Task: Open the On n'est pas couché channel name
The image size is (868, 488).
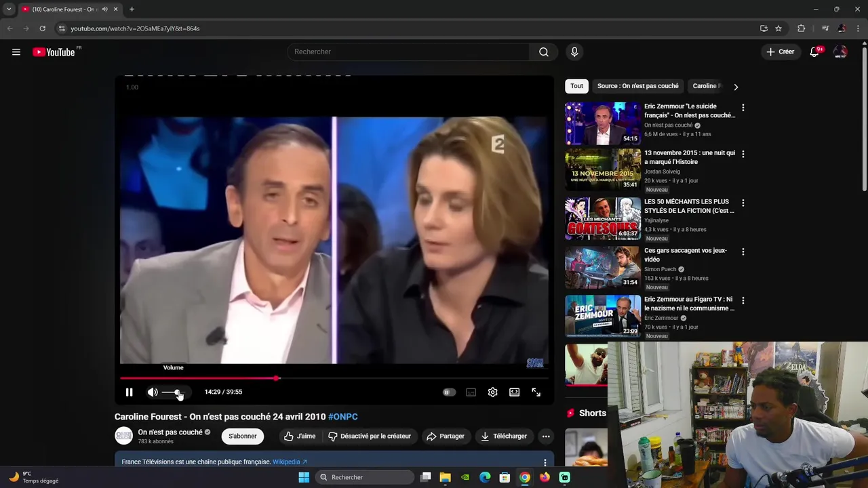Action: [170, 432]
